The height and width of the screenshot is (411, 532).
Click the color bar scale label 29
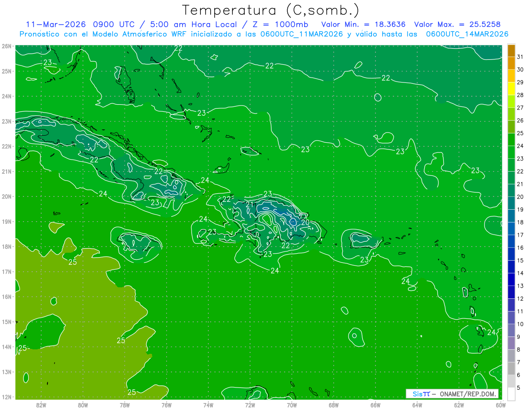[520, 82]
